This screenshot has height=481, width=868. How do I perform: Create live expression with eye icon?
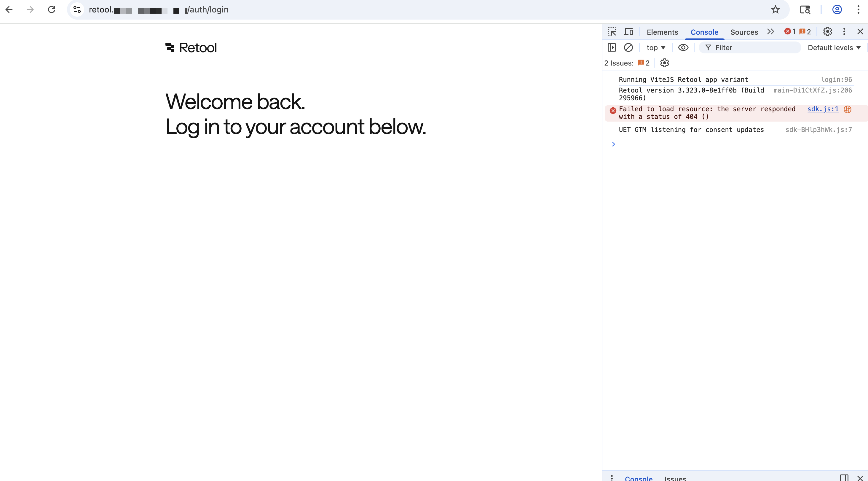(x=683, y=47)
